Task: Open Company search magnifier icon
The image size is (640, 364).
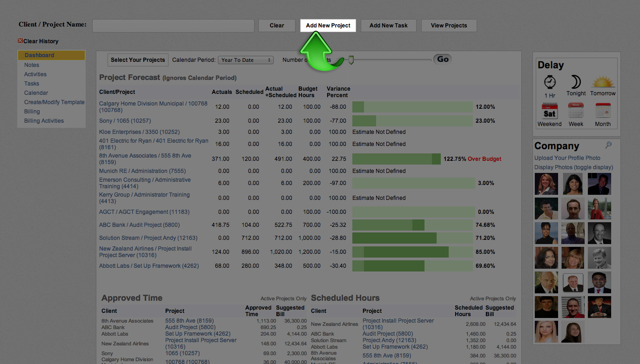Action: [608, 146]
